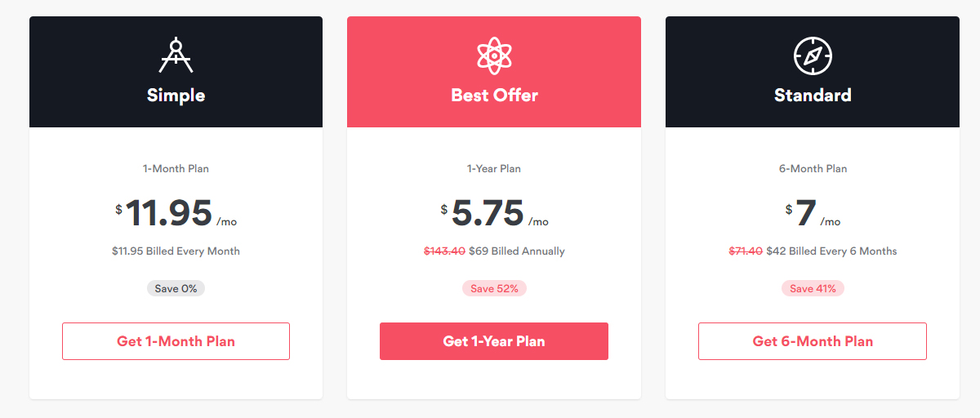Click the Save 41% badge
Screen dimensions: 980x418
[813, 288]
